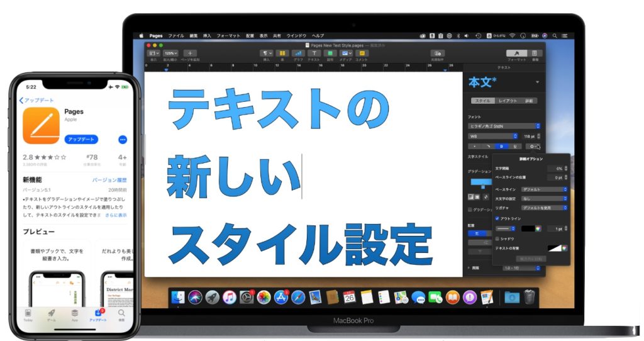Open the Format inspector paintbrush button
Image resolution: width=644 pixels, height=341 pixels.
click(x=517, y=53)
